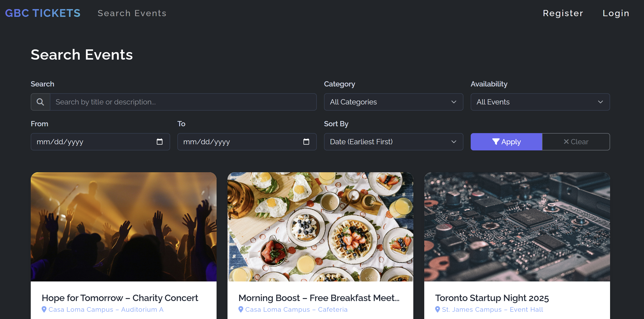644x319 pixels.
Task: Expand the All Categories dropdown
Action: click(x=393, y=102)
